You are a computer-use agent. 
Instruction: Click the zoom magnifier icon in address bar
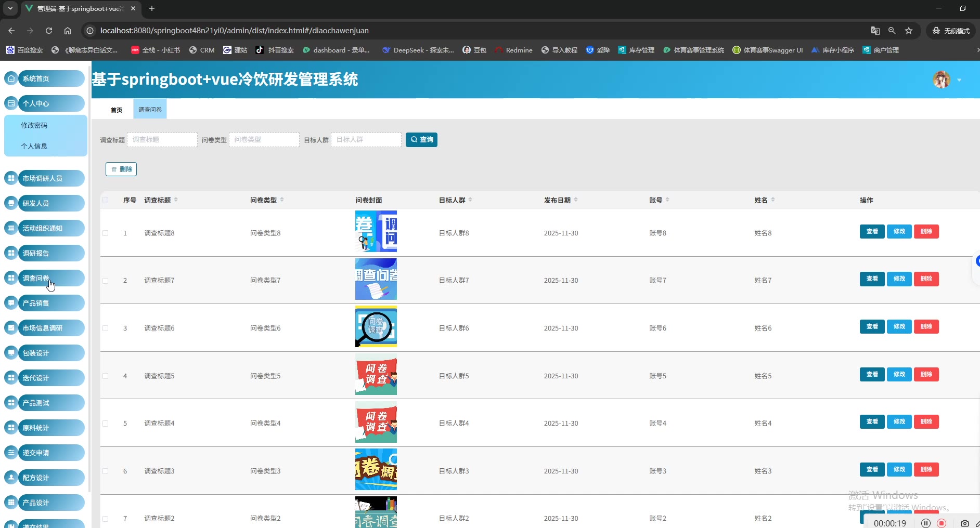click(x=892, y=31)
